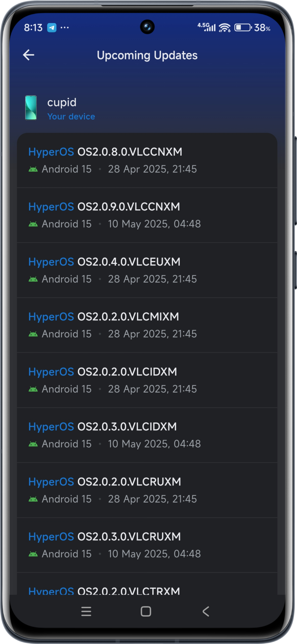
Task: Tap the 'cupid' device name
Action: (x=62, y=102)
